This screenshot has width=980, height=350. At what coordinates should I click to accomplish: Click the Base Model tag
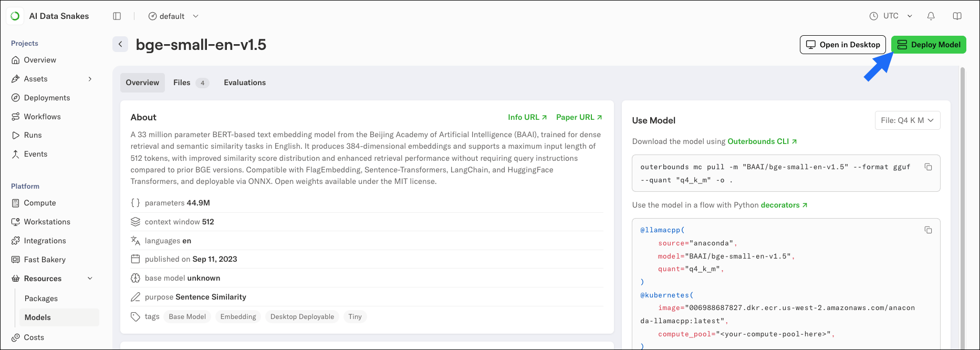click(187, 316)
